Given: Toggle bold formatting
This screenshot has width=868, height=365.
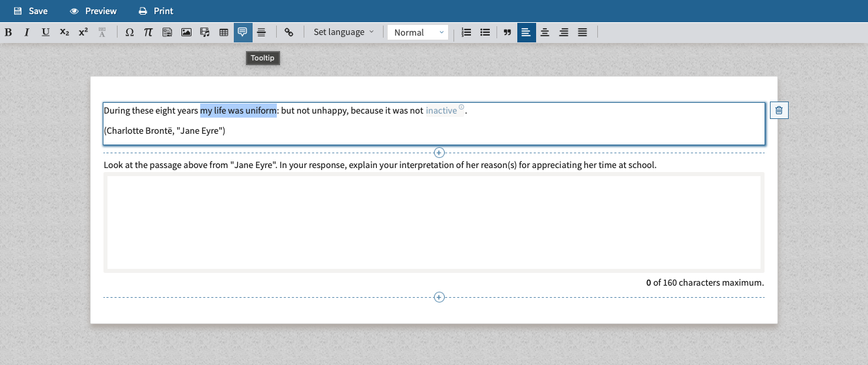Looking at the screenshot, I should coord(9,32).
